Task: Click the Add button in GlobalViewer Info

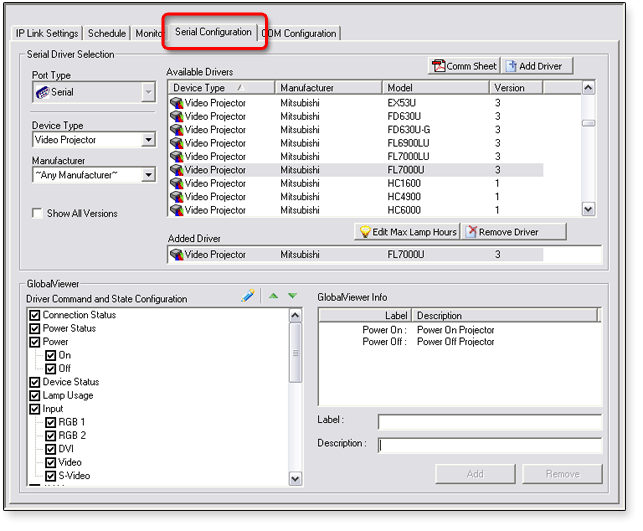Action: [x=475, y=474]
